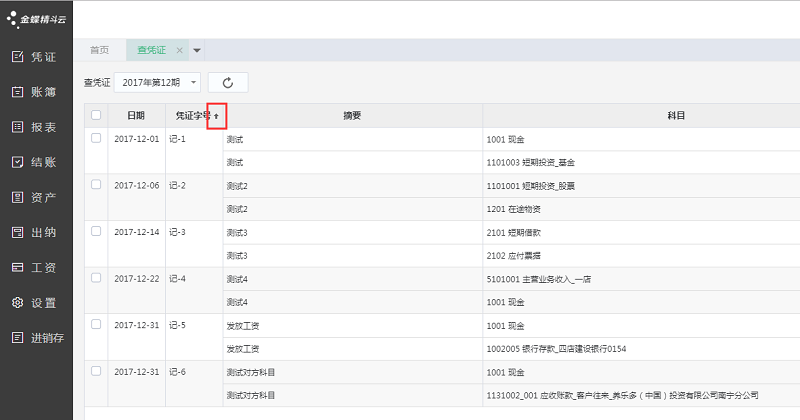Open the 设置 settings gear icon
Viewport: 800px width, 420px height.
17,302
